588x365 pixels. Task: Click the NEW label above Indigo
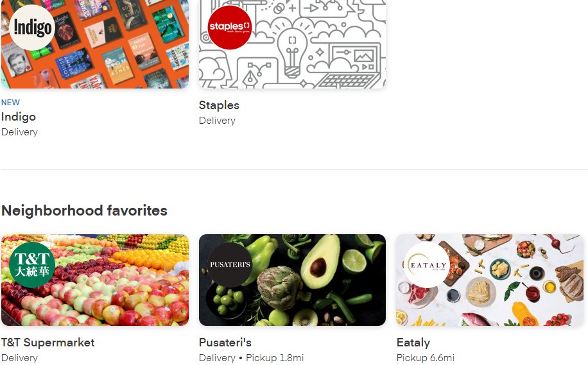pos(10,102)
